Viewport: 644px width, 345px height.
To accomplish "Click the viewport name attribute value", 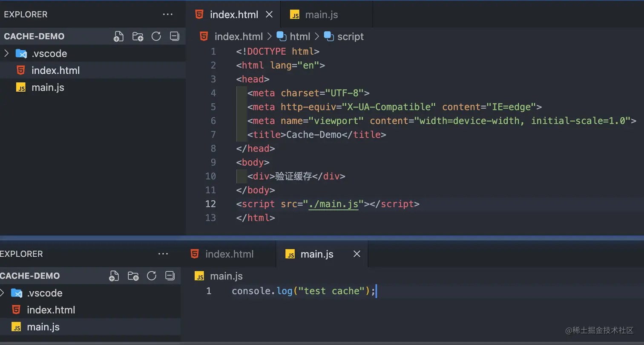I will tap(336, 121).
